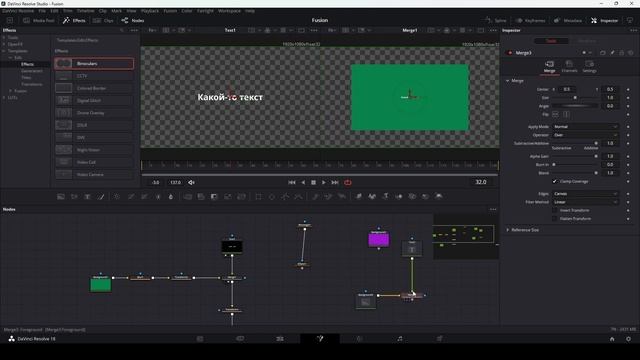640x360 pixels.
Task: Open the Playback menu
Action: click(x=150, y=11)
